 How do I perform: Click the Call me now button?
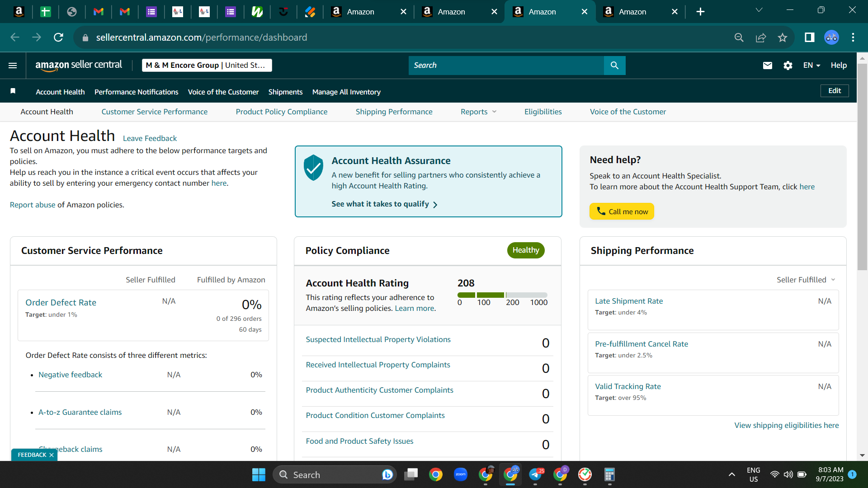pos(622,211)
